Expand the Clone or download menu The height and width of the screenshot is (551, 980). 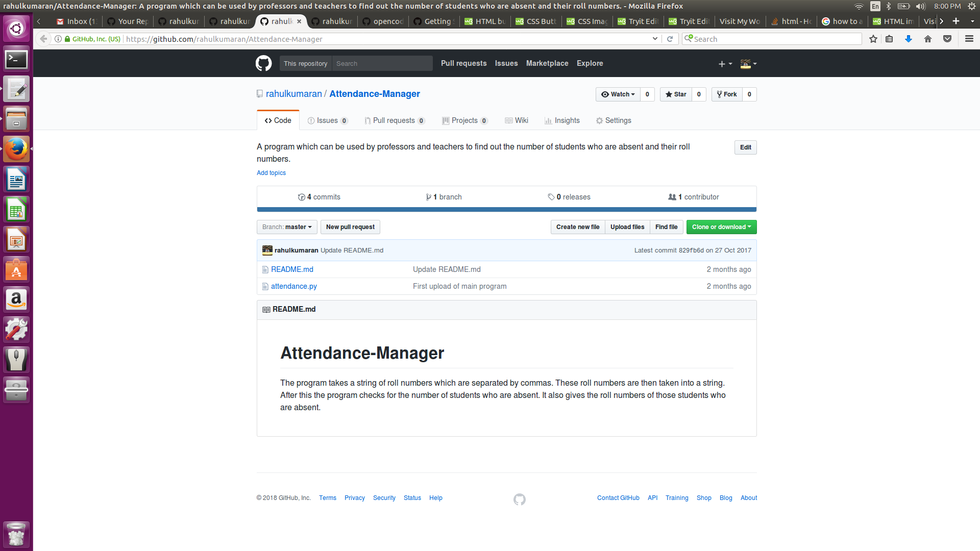(x=721, y=227)
